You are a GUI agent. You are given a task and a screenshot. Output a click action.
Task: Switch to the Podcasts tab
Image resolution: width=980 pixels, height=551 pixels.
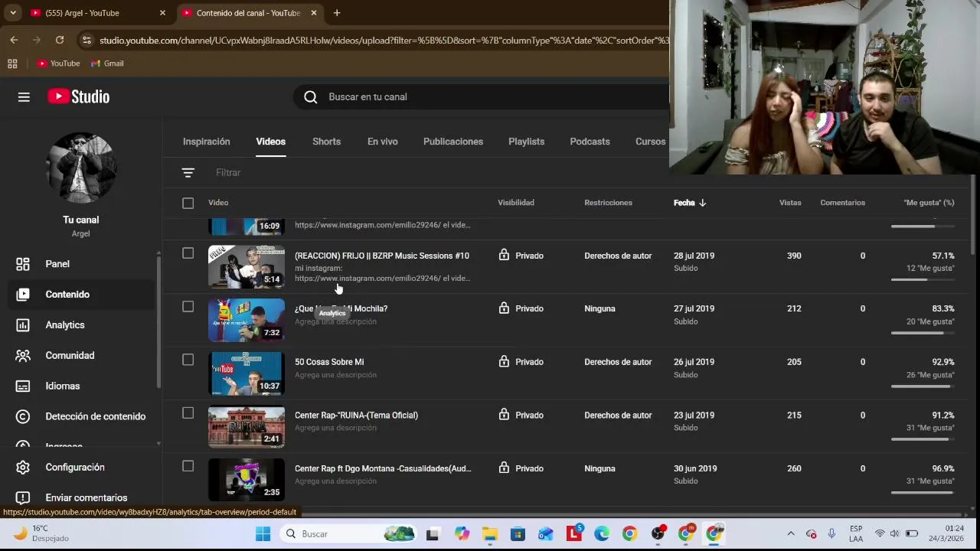(x=590, y=142)
